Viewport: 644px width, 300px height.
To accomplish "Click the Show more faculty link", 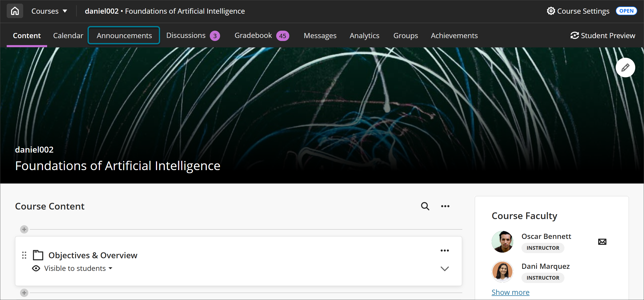I will pos(510,292).
